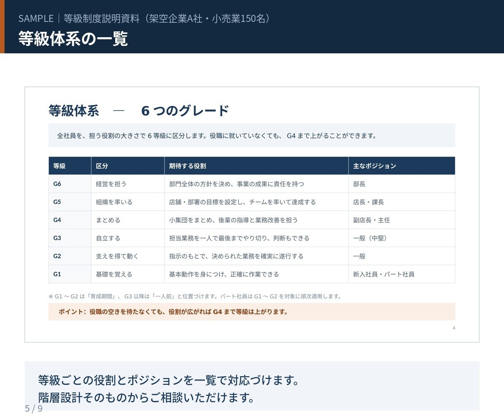Click the embedded slide page number 4

(454, 328)
